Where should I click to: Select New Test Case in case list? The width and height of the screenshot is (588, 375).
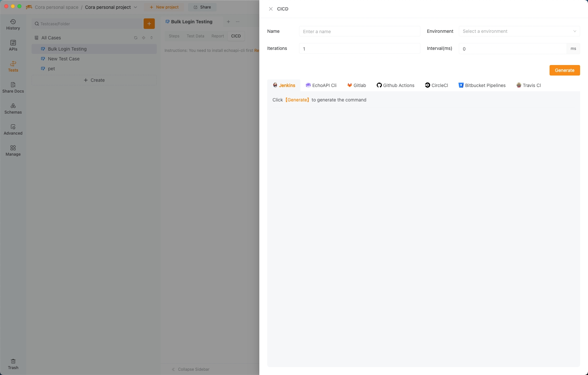tap(94, 59)
